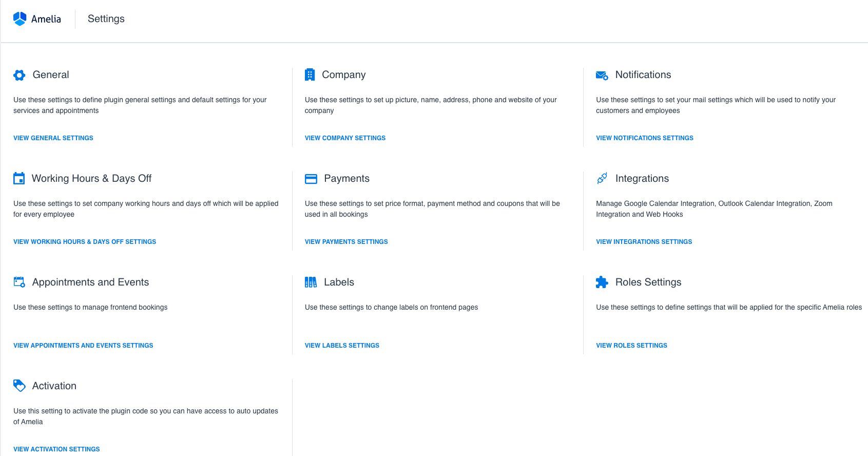This screenshot has width=868, height=456.
Task: Click the Labels section heading
Action: (339, 282)
